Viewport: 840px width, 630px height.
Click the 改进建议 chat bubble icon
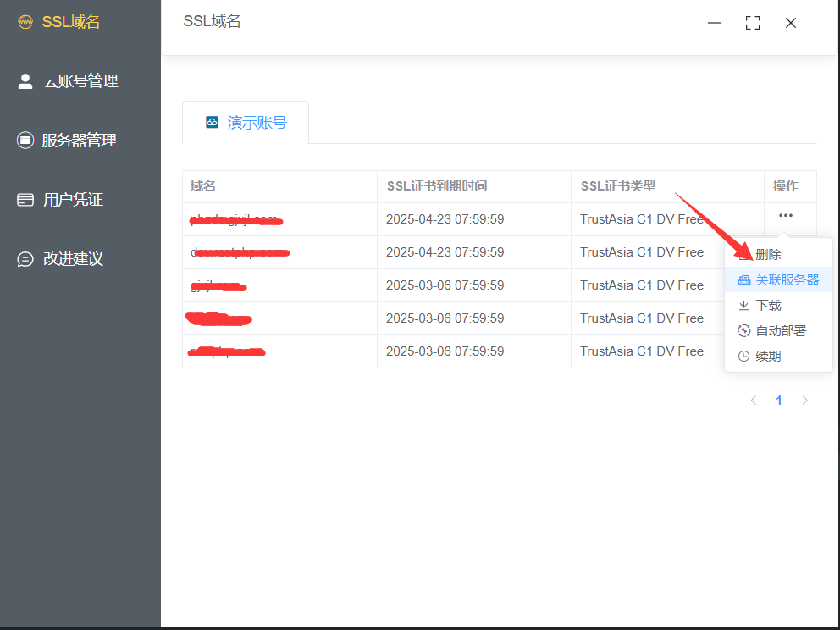[x=25, y=259]
